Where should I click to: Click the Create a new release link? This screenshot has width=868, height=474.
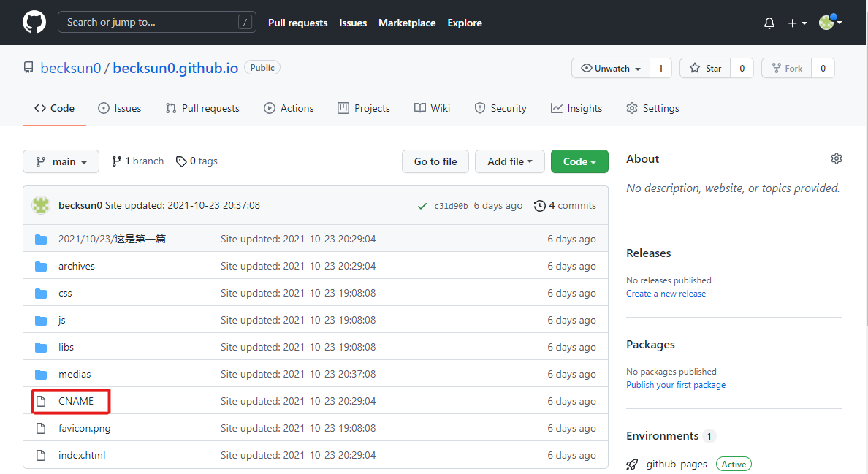pos(666,294)
